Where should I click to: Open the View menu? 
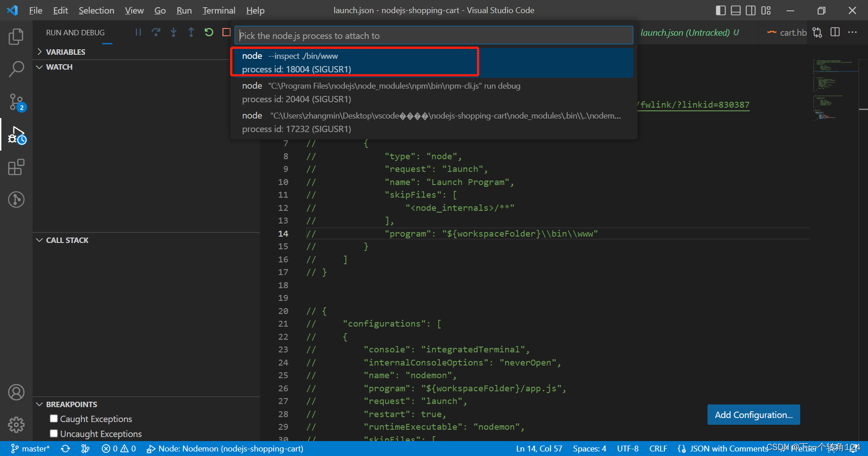click(134, 10)
